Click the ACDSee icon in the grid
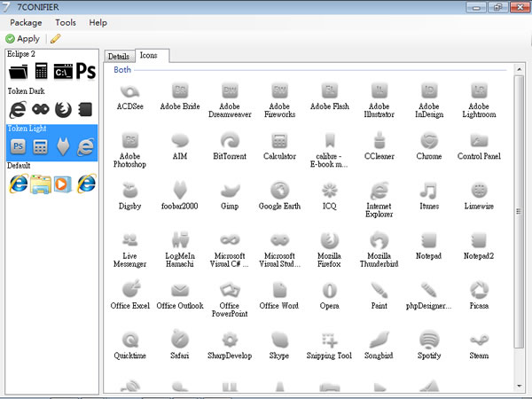Screen dimensions: 532x399 click(130, 91)
